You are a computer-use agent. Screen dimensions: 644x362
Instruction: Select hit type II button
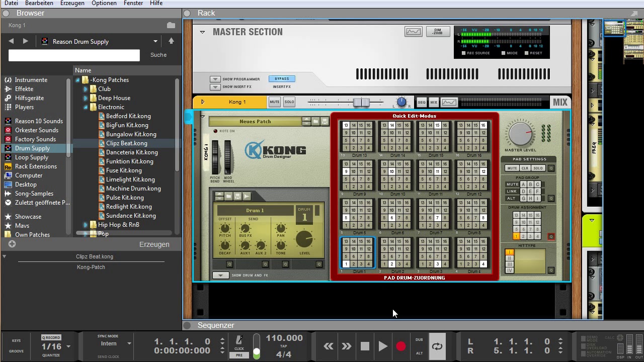click(x=509, y=258)
